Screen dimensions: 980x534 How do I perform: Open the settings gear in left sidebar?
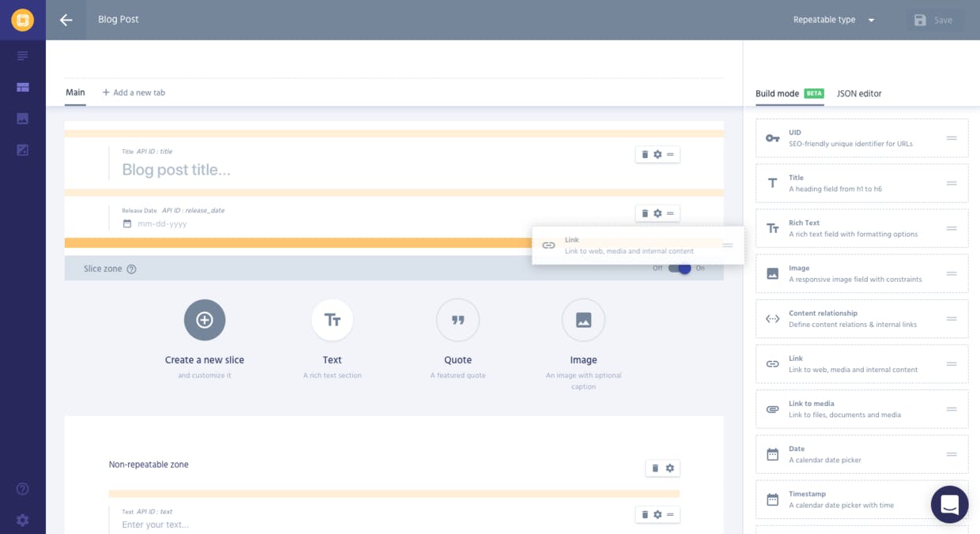point(22,520)
